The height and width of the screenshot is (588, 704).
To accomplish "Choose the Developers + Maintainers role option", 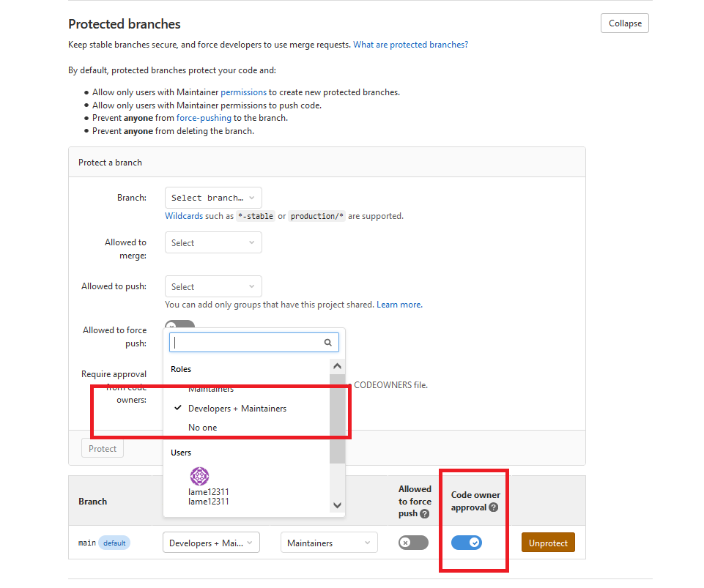I will [237, 408].
